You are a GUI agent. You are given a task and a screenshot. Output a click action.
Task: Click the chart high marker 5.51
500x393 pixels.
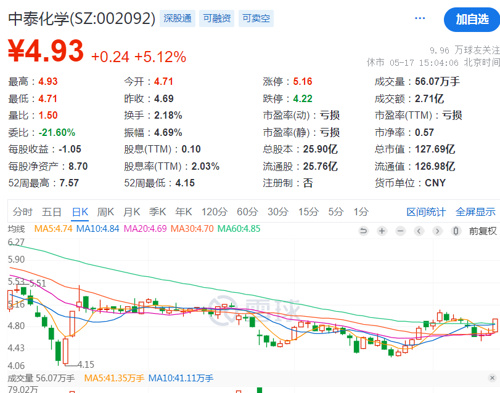tap(38, 284)
